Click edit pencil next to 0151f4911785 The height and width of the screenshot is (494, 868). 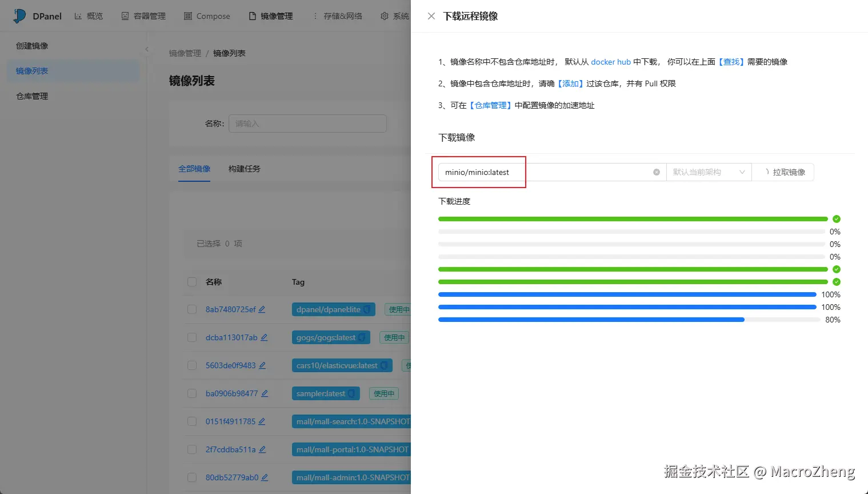point(262,421)
